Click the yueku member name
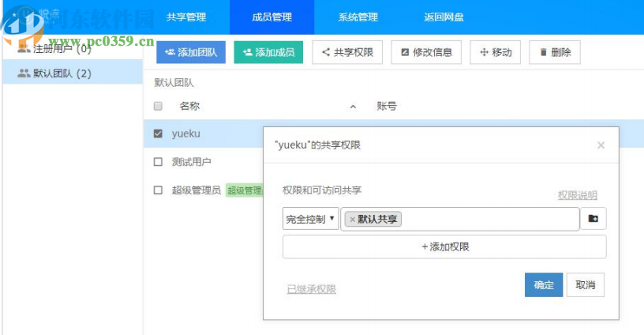This screenshot has height=335, width=644. (x=186, y=134)
